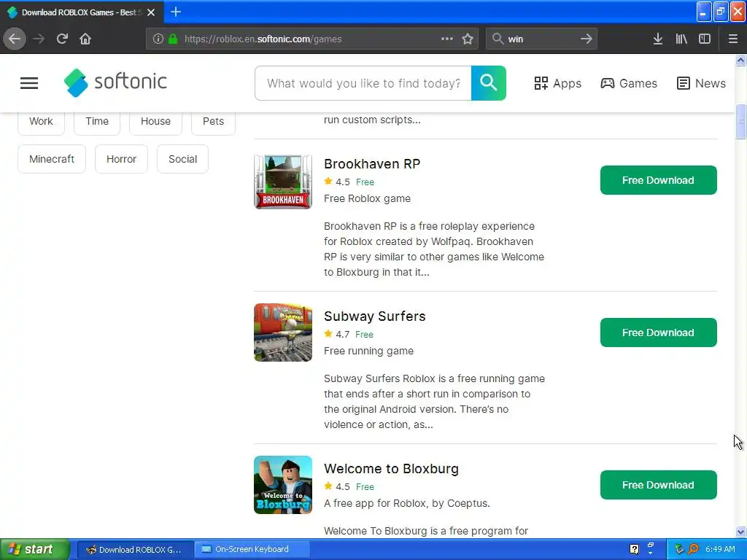This screenshot has height=560, width=747.
Task: Select the Pets category tag
Action: (213, 122)
